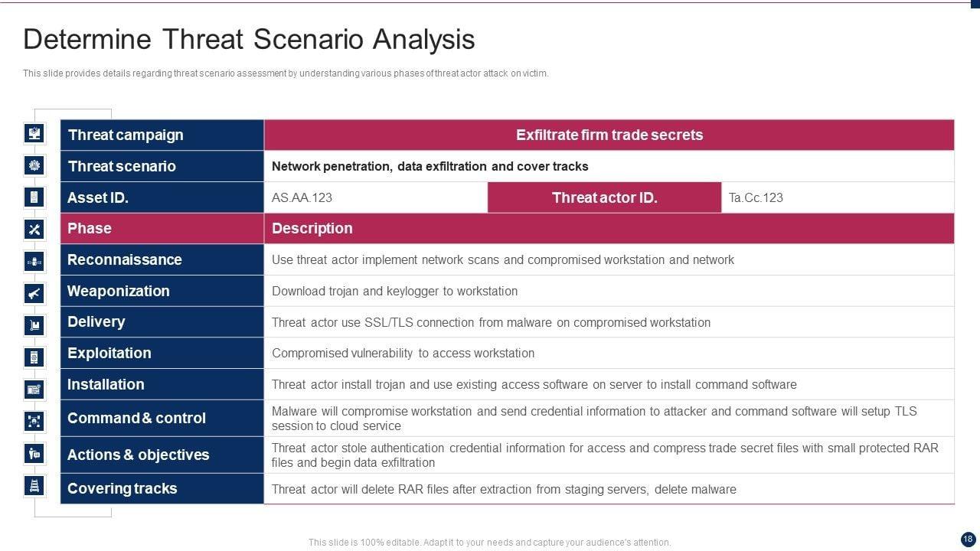Click the tools icon beside Phase
Image resolution: width=980 pixels, height=551 pixels.
34,229
